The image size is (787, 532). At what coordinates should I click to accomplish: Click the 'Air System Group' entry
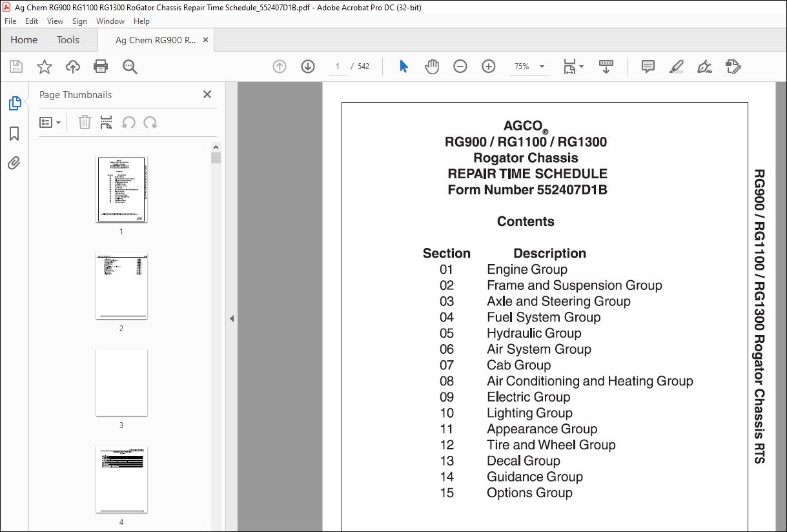(x=539, y=349)
